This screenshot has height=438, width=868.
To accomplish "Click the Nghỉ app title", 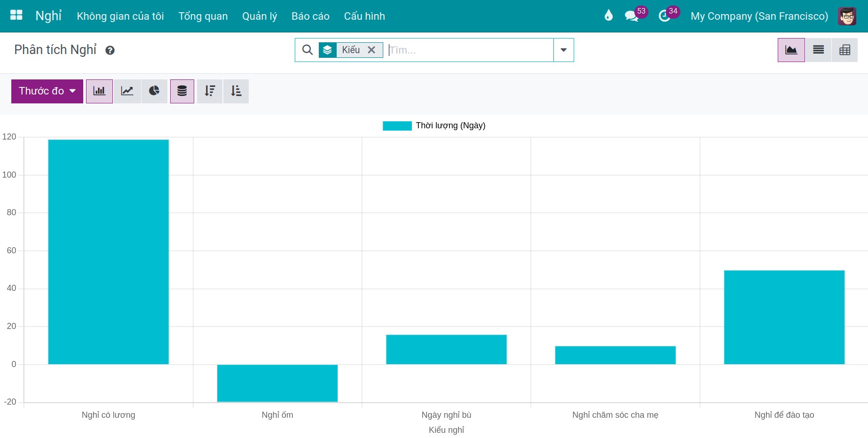I will click(48, 16).
